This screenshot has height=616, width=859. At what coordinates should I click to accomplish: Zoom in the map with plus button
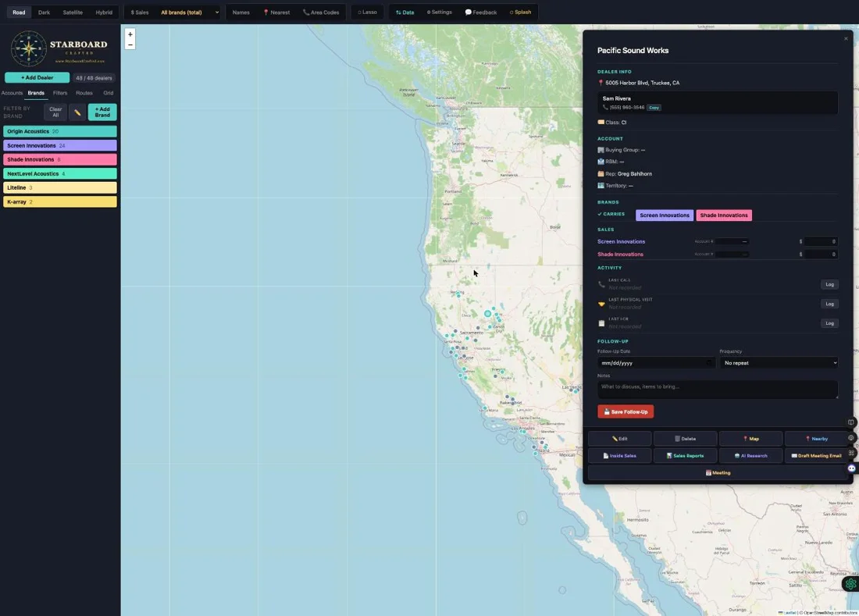[130, 34]
